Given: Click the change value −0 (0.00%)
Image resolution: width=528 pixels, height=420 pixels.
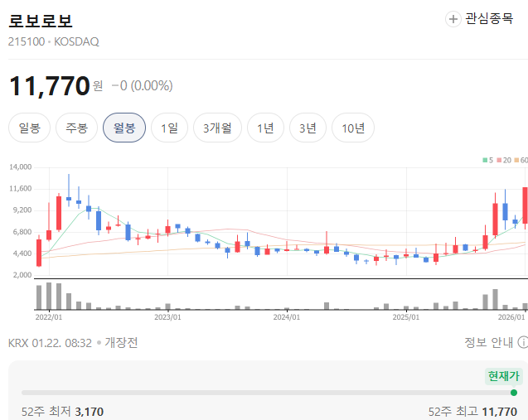Looking at the screenshot, I should point(142,85).
